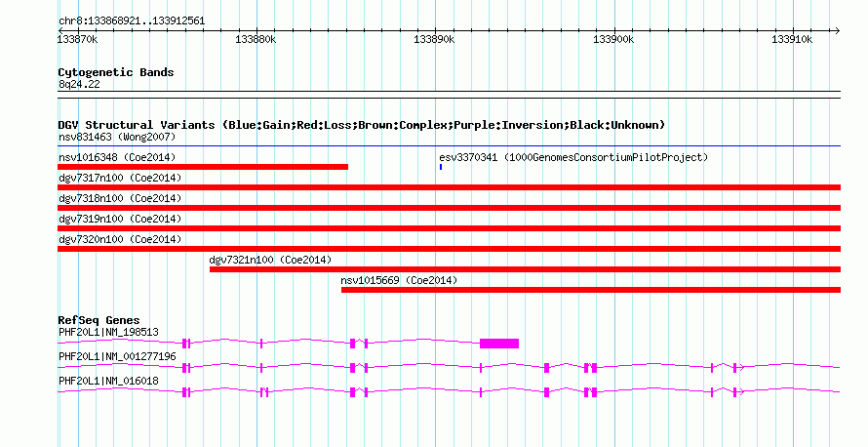
Task: Click the red dgv7321n100 loss bar
Action: tap(525, 269)
